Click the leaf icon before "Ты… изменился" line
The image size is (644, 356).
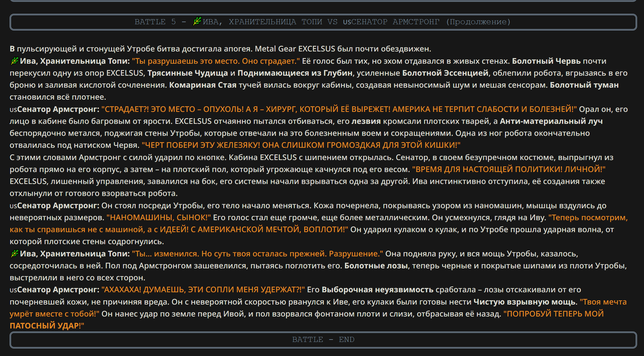point(14,253)
